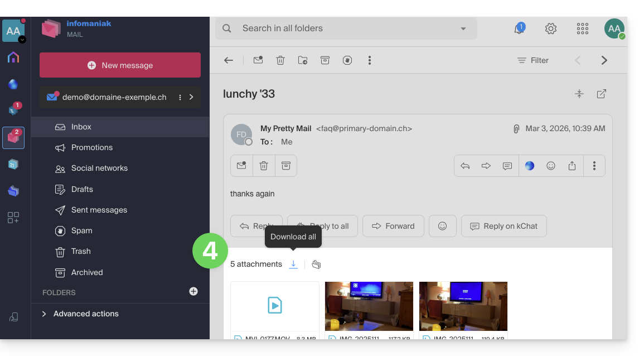
Task: Open the MVI video attachment thumbnail
Action: 275,305
